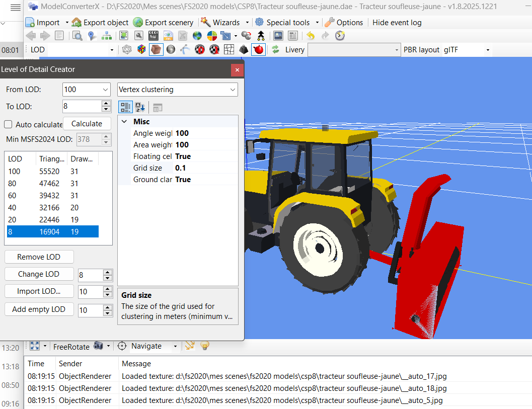Enable the Auto calculate checkbox
Viewport: 532px width, 409px height.
pos(9,124)
